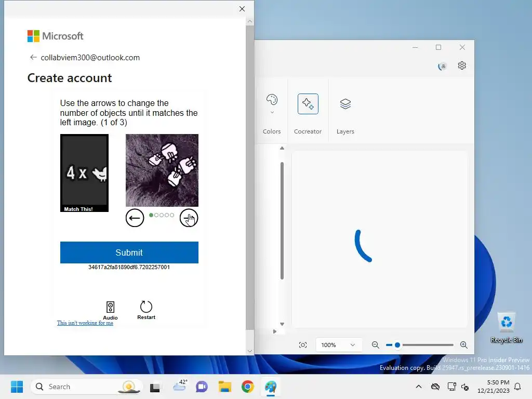The width and height of the screenshot is (532, 399).
Task: Open Google Chrome from the taskbar
Action: [x=248, y=387]
